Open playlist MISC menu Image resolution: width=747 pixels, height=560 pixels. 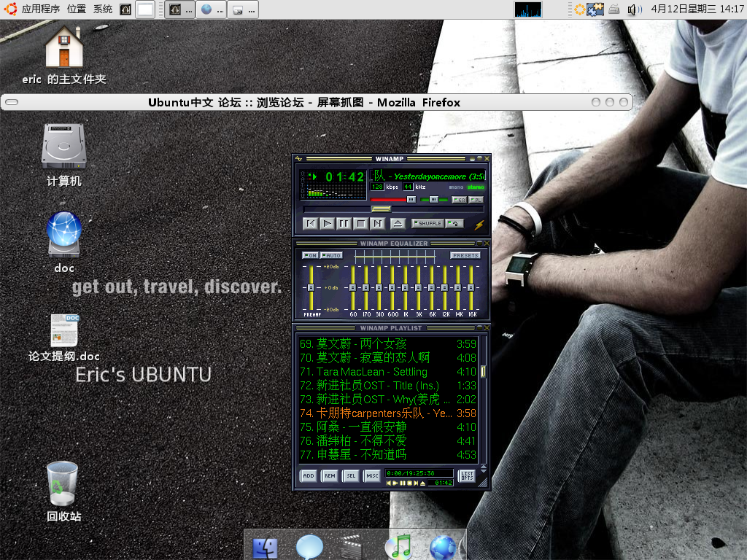pyautogui.click(x=372, y=475)
